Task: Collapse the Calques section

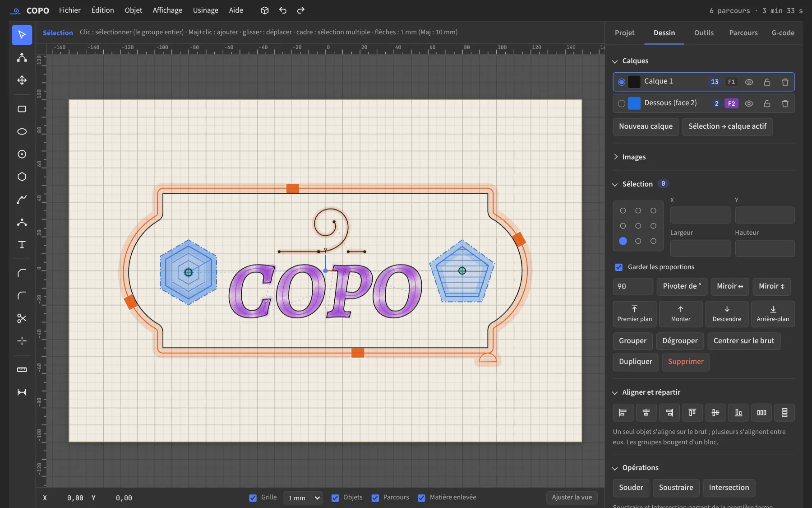Action: click(x=630, y=61)
